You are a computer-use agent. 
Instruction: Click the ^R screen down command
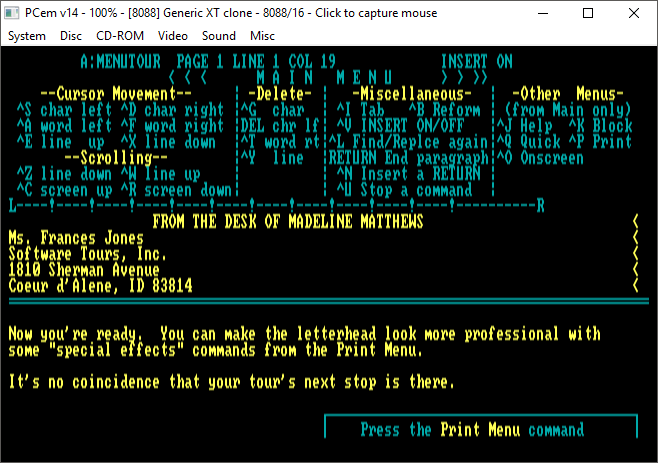(176, 190)
